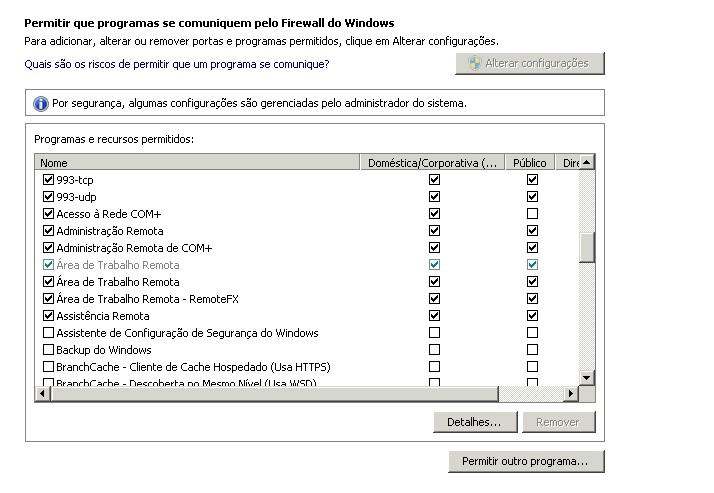The width and height of the screenshot is (714, 493).
Task: Click the shield icon on Alterar configurações
Action: tap(473, 63)
